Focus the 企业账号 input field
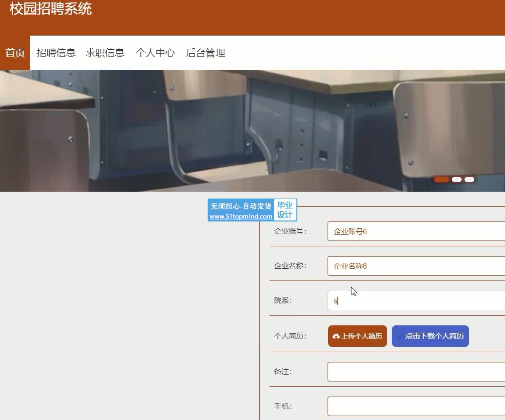 (x=416, y=231)
